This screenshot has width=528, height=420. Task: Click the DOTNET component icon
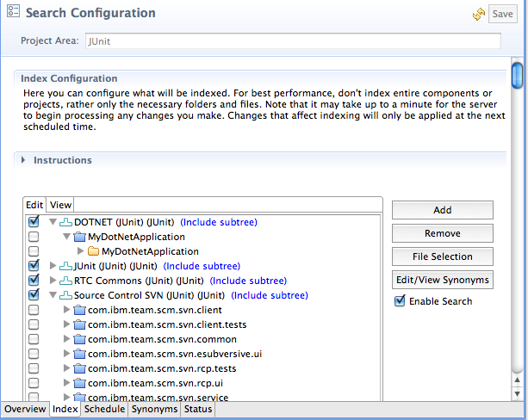click(x=65, y=222)
